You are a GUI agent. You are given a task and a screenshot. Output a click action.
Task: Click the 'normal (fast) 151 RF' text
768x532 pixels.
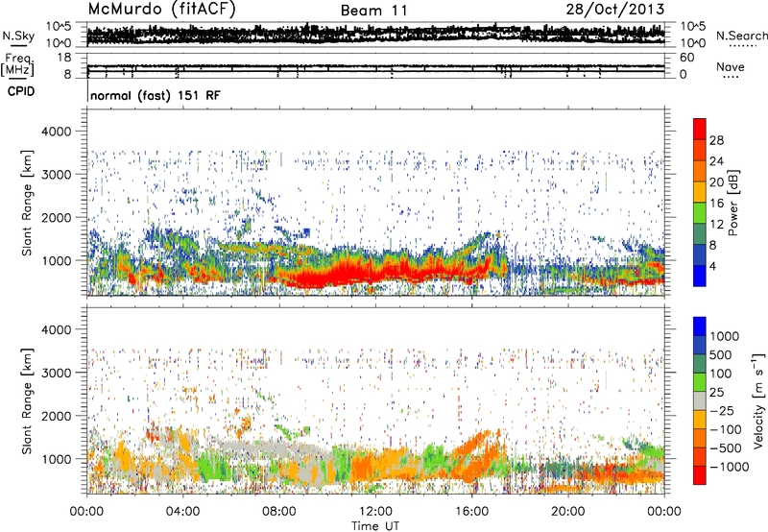click(156, 95)
